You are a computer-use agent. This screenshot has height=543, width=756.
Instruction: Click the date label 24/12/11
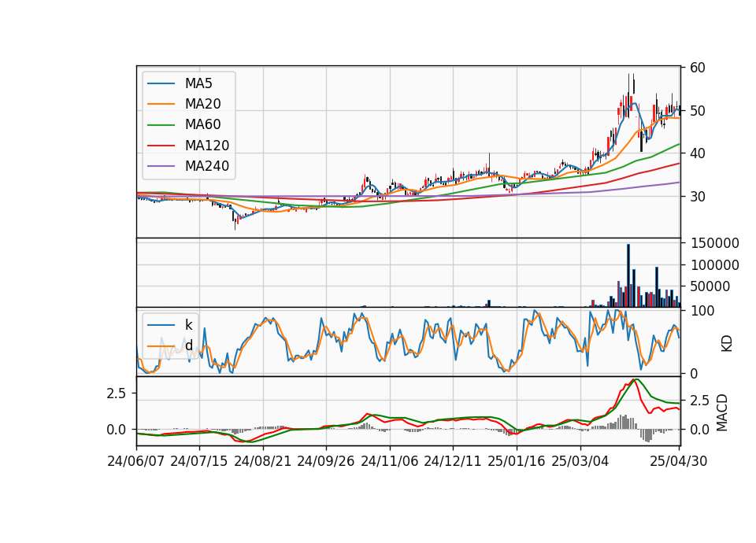[453, 461]
